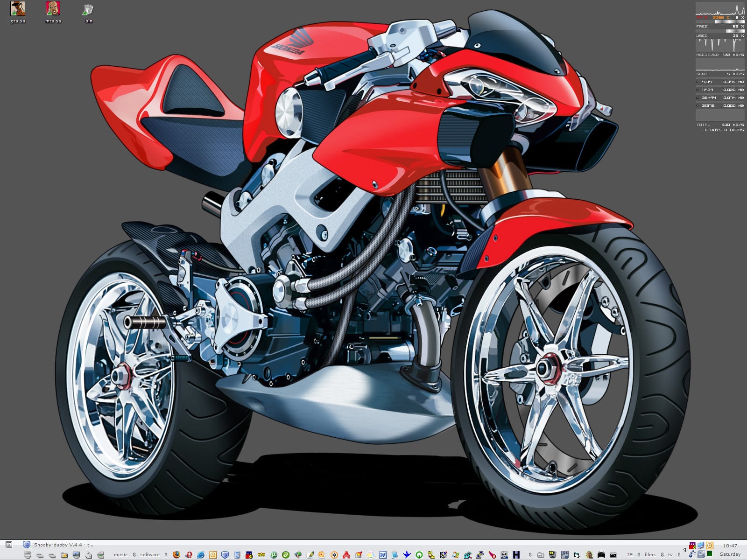Click the CPU usage graph widget

[x=720, y=9]
